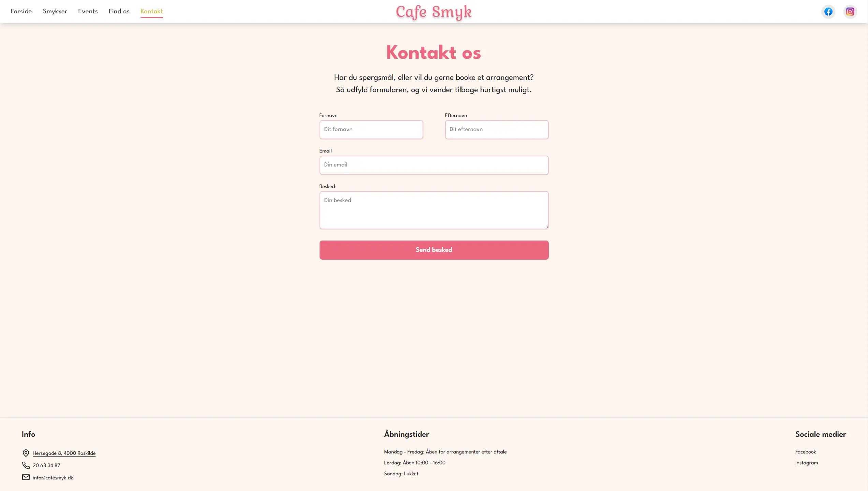Click the map pin location icon
The width and height of the screenshot is (868, 491).
tap(26, 453)
